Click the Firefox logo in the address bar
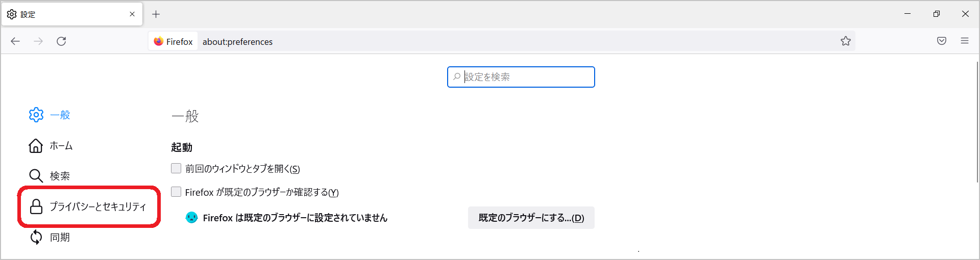980x260 pixels. (x=159, y=41)
